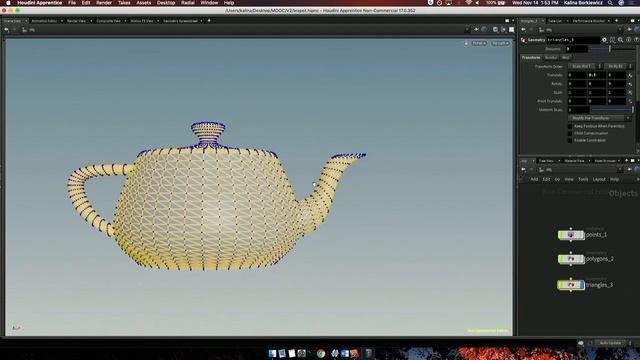Viewport: 640px width, 360px height.
Task: Click the geometry node type icon
Action: pos(524,40)
